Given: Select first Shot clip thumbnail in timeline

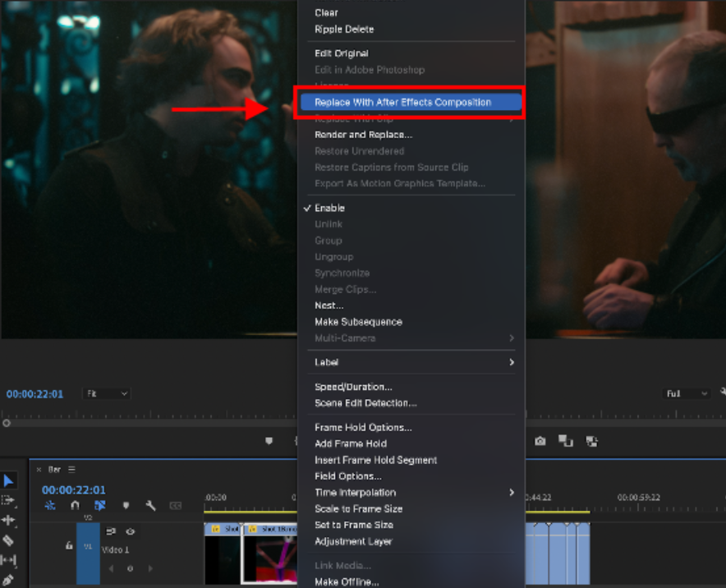Looking at the screenshot, I should tap(223, 554).
